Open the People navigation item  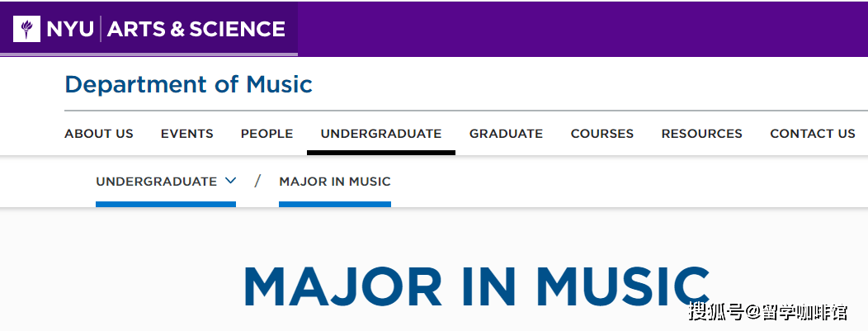coord(267,134)
